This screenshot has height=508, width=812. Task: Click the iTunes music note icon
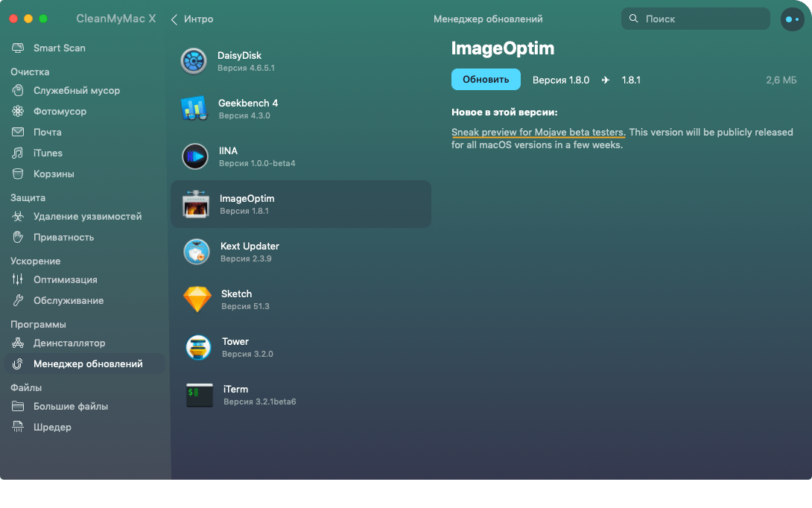[x=18, y=153]
